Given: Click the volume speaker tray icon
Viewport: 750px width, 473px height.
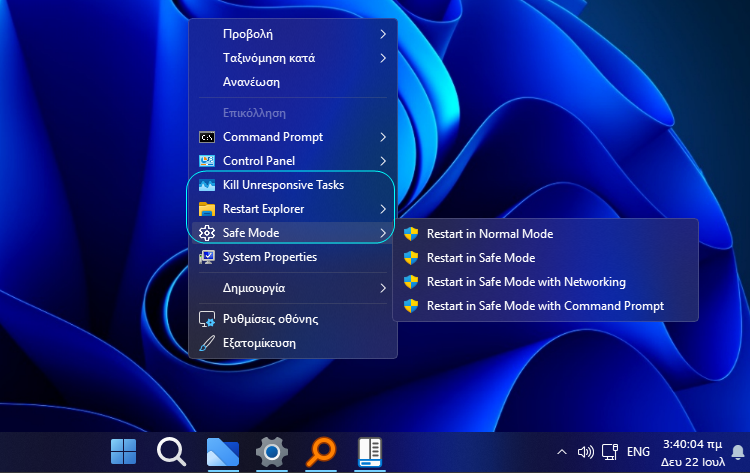Looking at the screenshot, I should tap(585, 452).
